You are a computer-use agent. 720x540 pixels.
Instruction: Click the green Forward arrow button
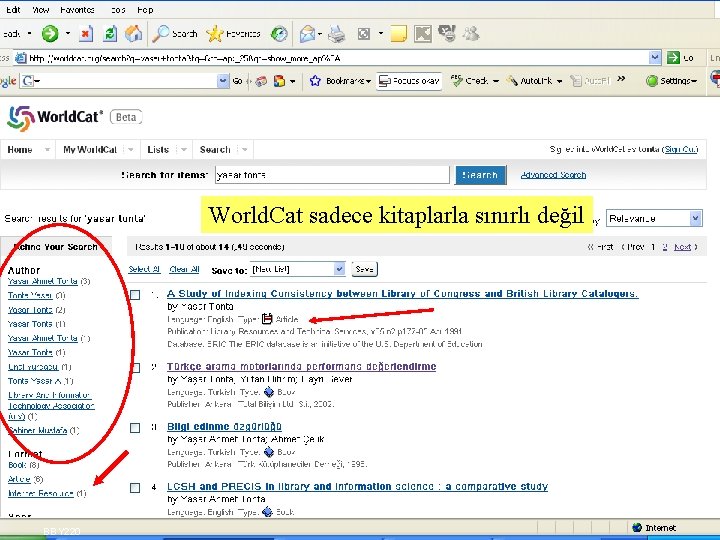tap(50, 34)
